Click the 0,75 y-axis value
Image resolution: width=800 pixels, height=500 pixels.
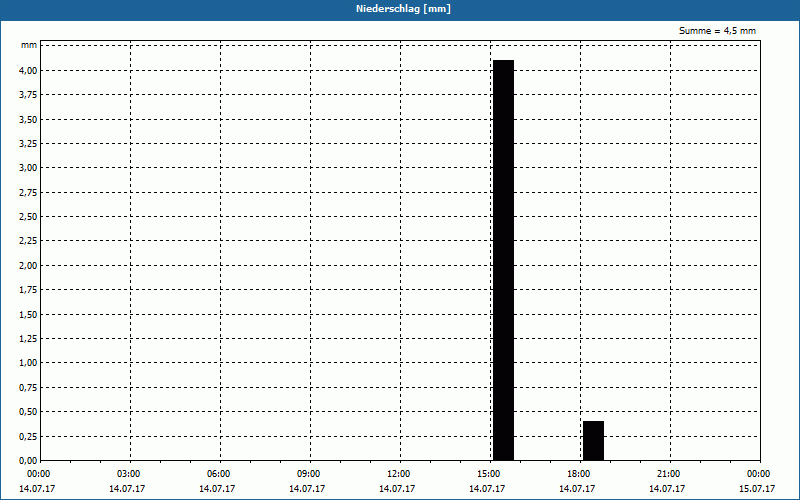(28, 387)
